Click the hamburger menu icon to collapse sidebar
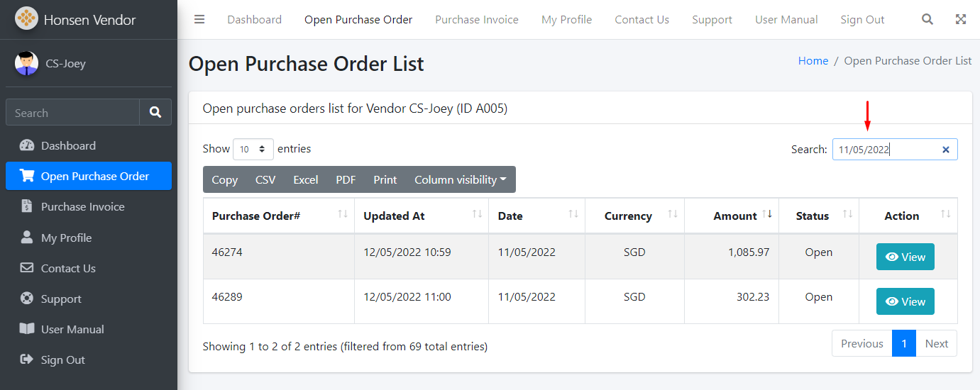Screen dimensions: 980x390 [199, 19]
